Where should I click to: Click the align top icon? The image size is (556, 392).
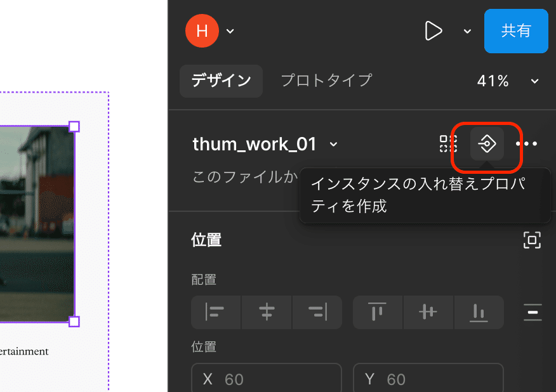378,312
